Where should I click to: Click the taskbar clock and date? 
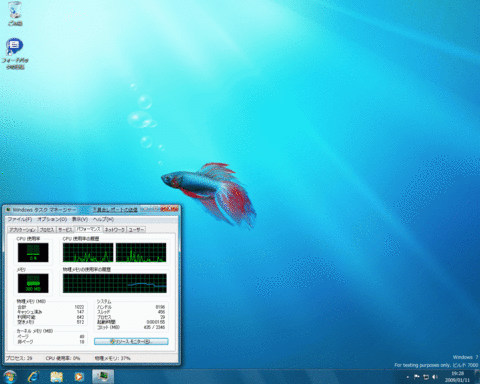click(457, 377)
